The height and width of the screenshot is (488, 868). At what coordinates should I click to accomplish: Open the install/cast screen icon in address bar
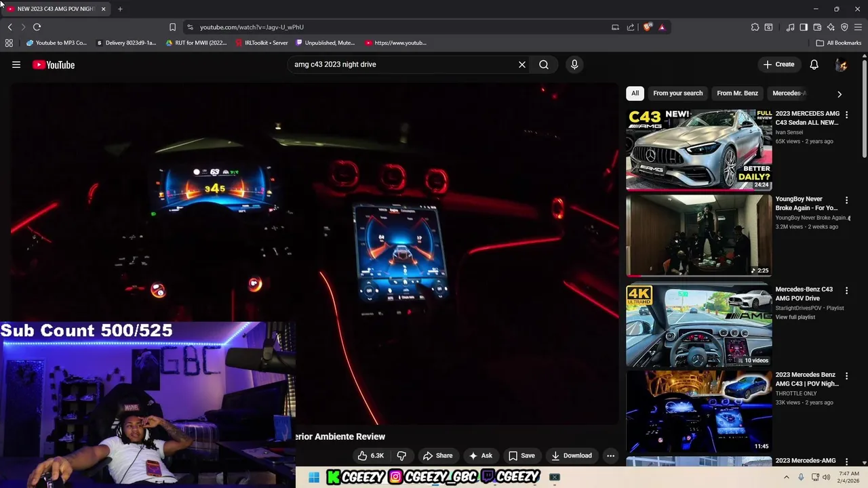[x=615, y=27]
